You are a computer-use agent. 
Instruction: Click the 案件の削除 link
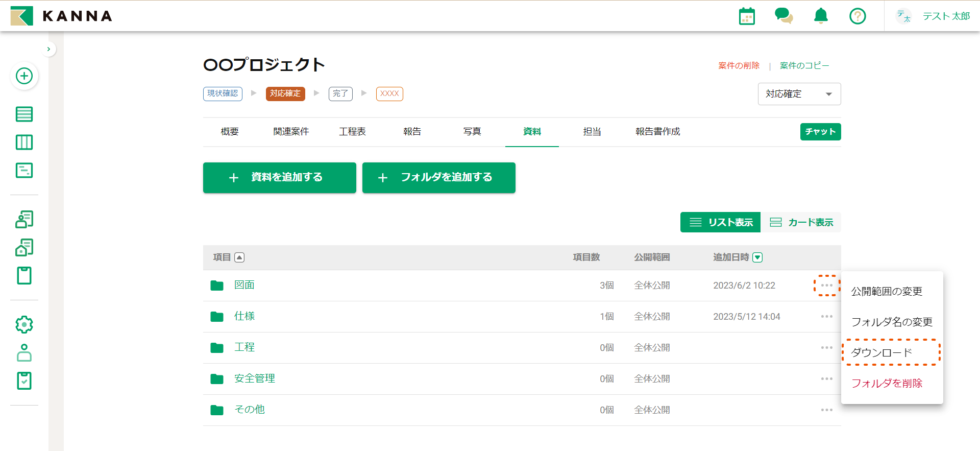point(739,66)
